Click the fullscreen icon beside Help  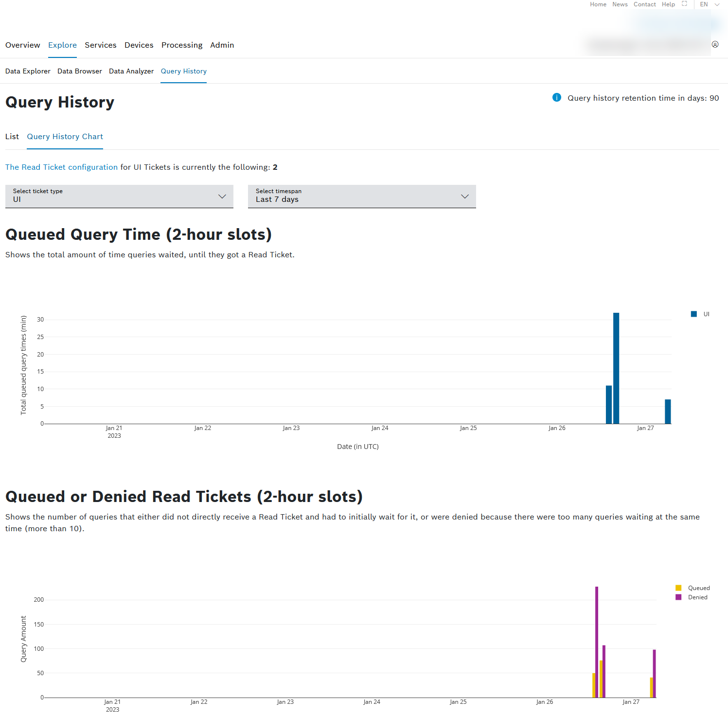(684, 4)
